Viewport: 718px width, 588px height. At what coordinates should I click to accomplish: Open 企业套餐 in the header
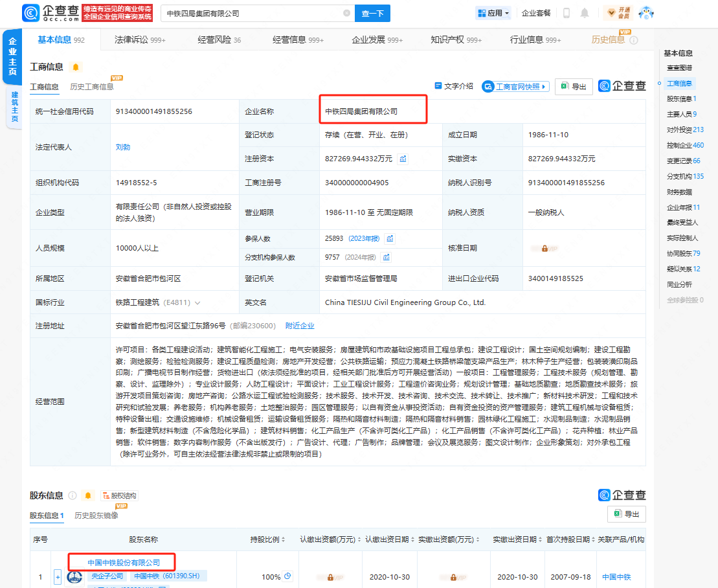[x=536, y=14]
